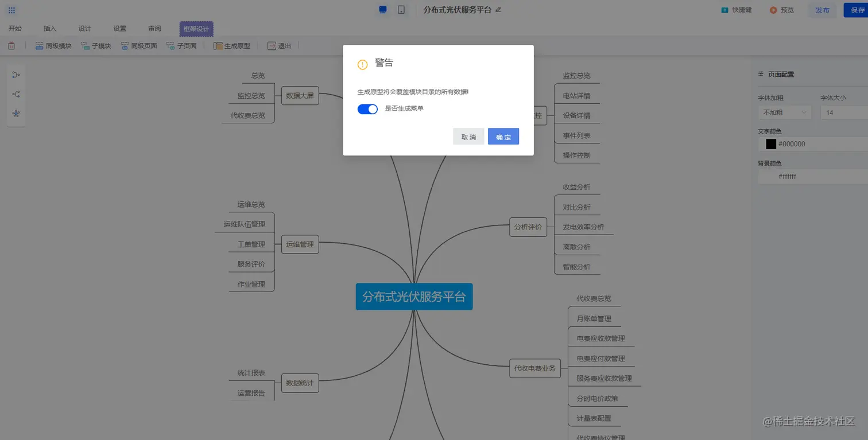This screenshot has height=440, width=868.
Task: Click the sibling page (同级页面) tool
Action: coord(139,45)
